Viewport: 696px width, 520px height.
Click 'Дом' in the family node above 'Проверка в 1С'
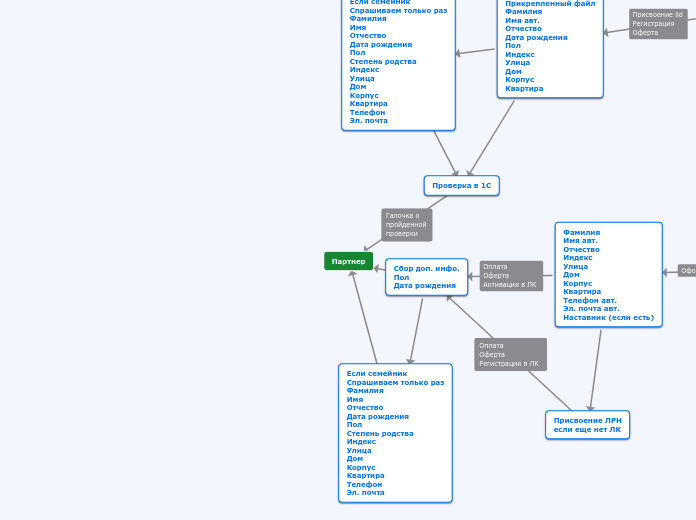pyautogui.click(x=358, y=87)
